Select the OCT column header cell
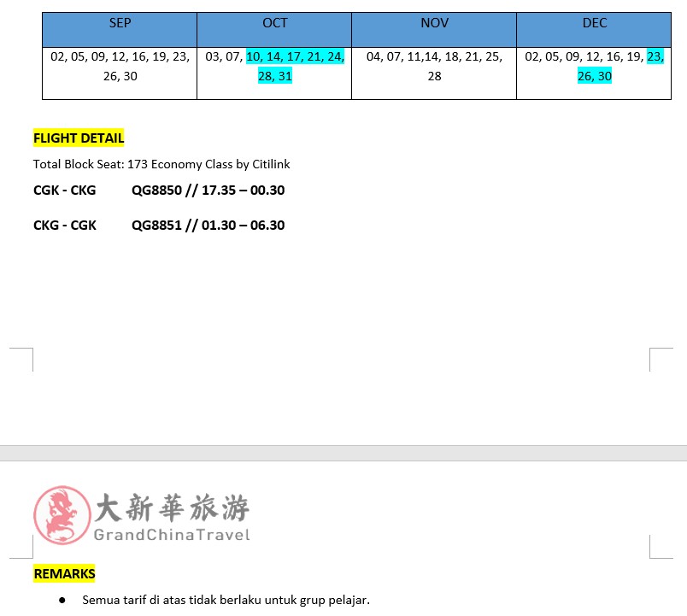Image resolution: width=687 pixels, height=616 pixels. (274, 23)
